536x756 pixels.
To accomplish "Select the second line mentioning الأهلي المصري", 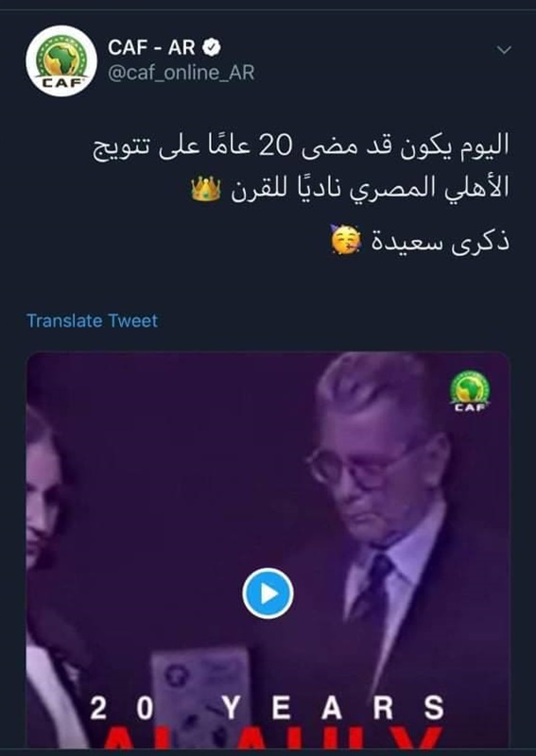I will pyautogui.click(x=351, y=190).
